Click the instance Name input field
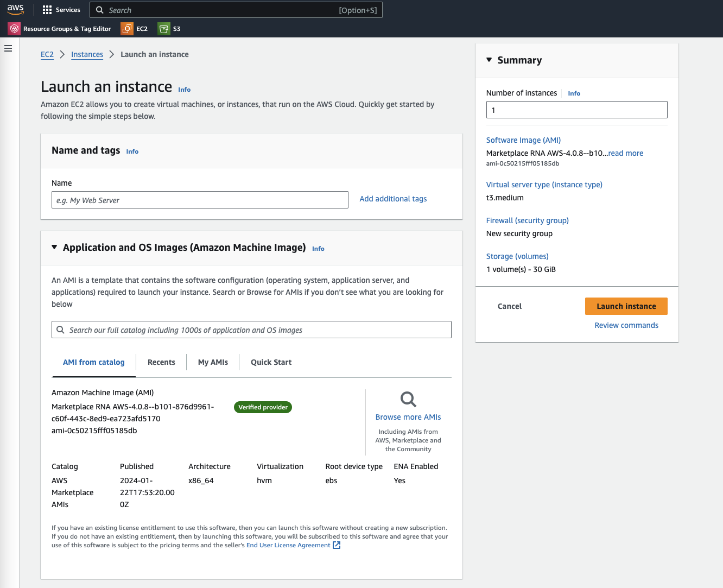 [x=200, y=200]
